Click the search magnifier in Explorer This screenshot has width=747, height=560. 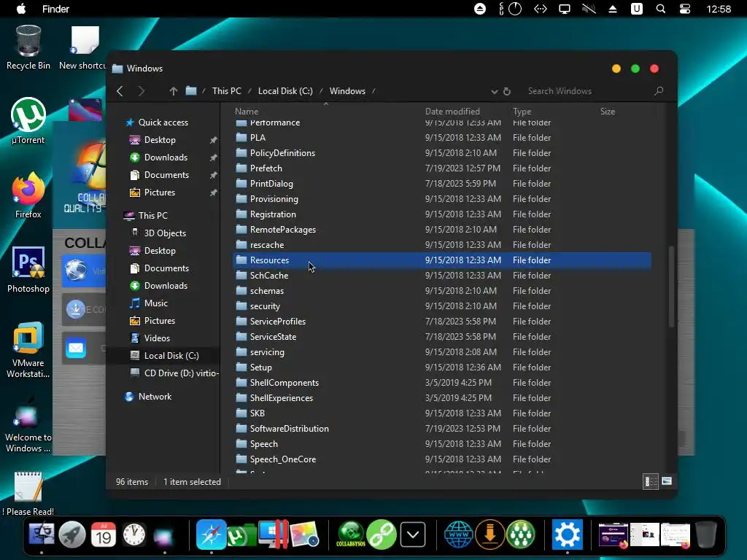(x=659, y=90)
